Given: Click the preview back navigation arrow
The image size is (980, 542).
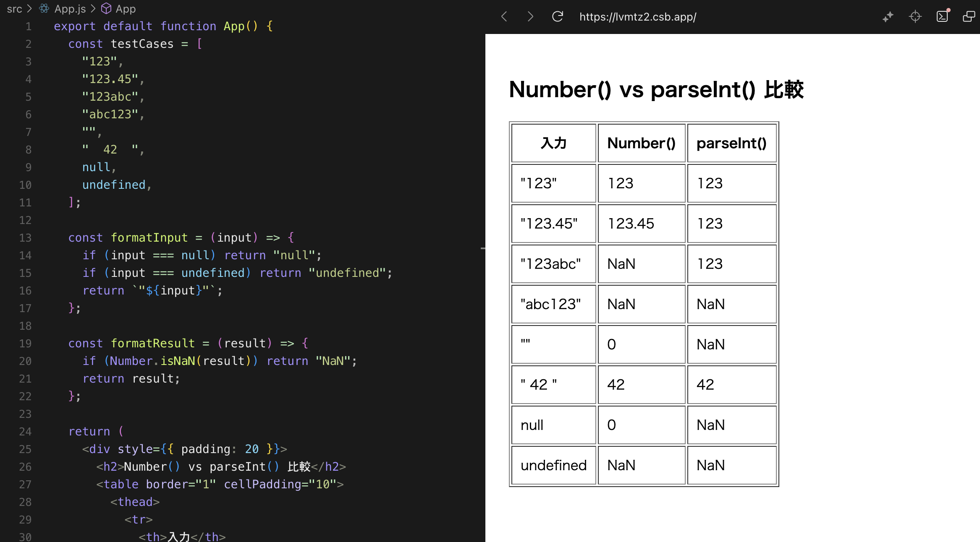Looking at the screenshot, I should [x=504, y=17].
